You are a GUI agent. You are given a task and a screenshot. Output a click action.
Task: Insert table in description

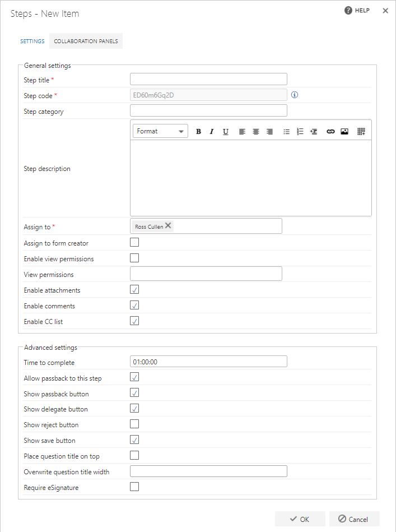pos(361,132)
